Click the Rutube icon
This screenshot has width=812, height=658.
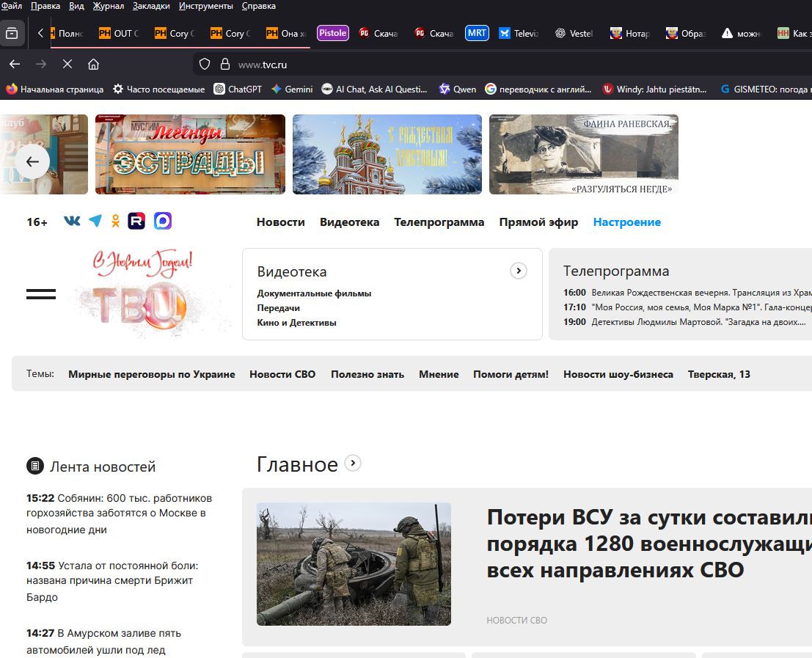[136, 222]
